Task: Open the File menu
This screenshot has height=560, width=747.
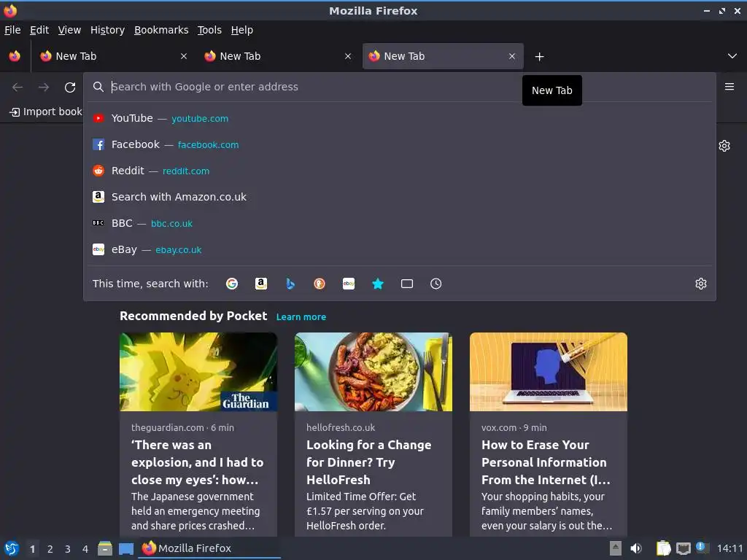Action: (x=12, y=30)
